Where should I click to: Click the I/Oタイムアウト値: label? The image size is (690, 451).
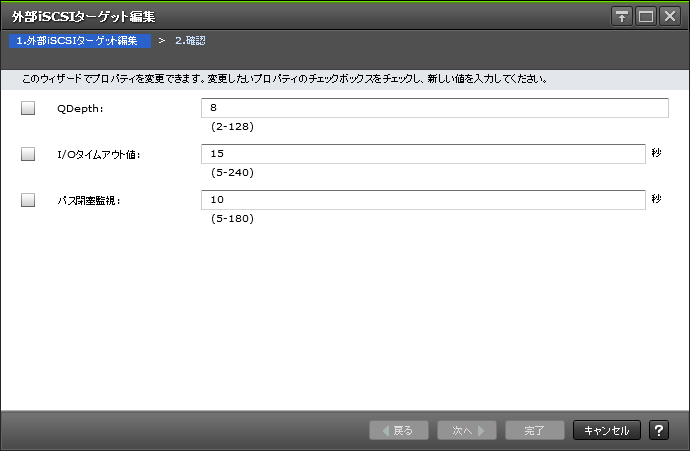click(99, 154)
